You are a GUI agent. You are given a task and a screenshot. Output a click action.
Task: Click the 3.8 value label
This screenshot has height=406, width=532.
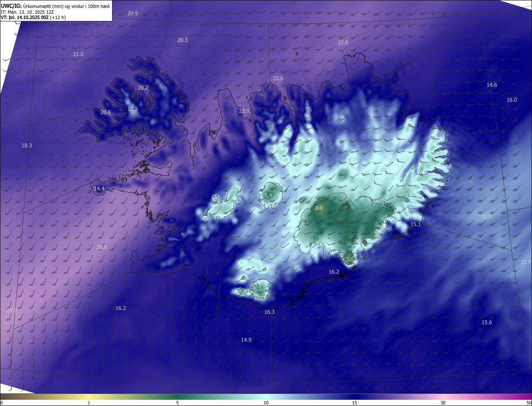pyautogui.click(x=349, y=259)
